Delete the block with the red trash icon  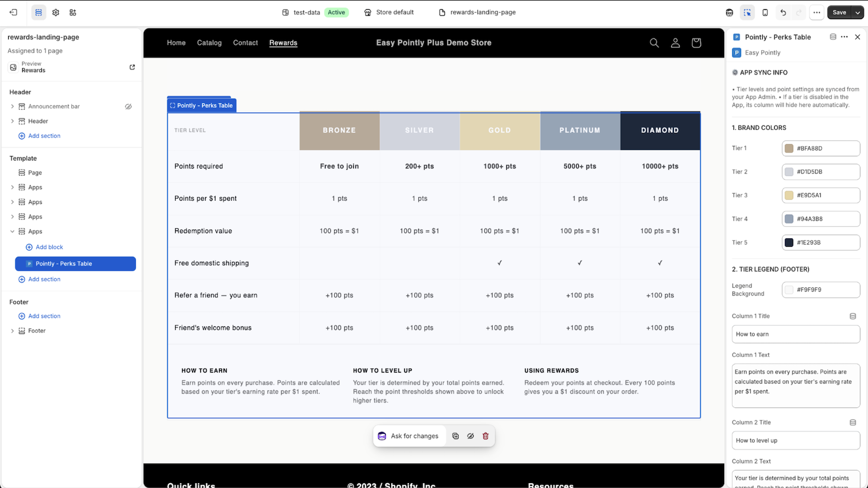click(x=486, y=436)
